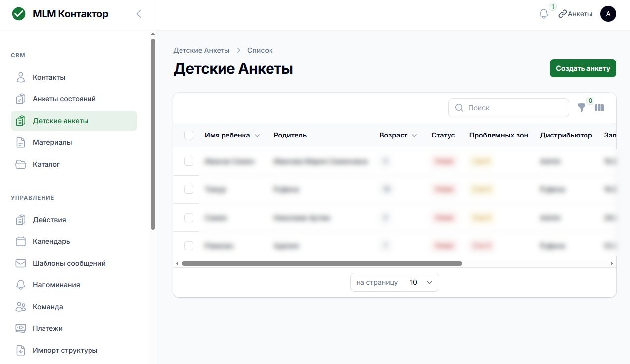Click the Детские Анкеты breadcrumb link

pyautogui.click(x=201, y=50)
